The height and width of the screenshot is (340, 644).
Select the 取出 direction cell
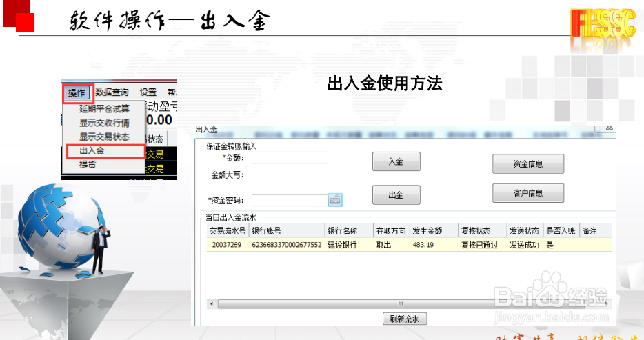tap(383, 245)
